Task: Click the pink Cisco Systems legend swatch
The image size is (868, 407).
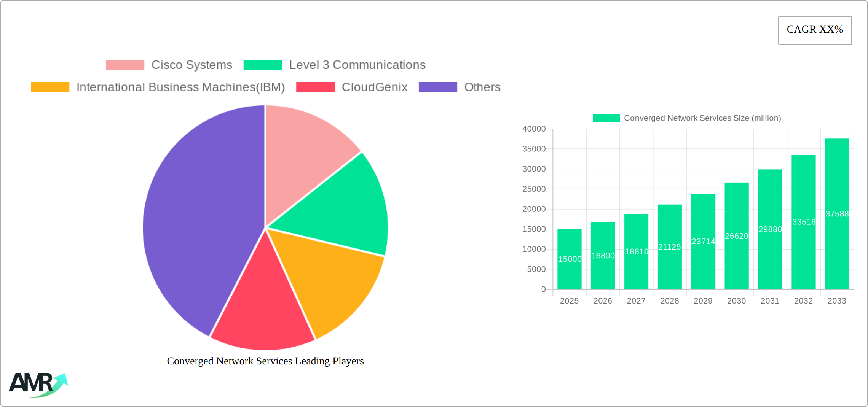Action: [x=124, y=65]
